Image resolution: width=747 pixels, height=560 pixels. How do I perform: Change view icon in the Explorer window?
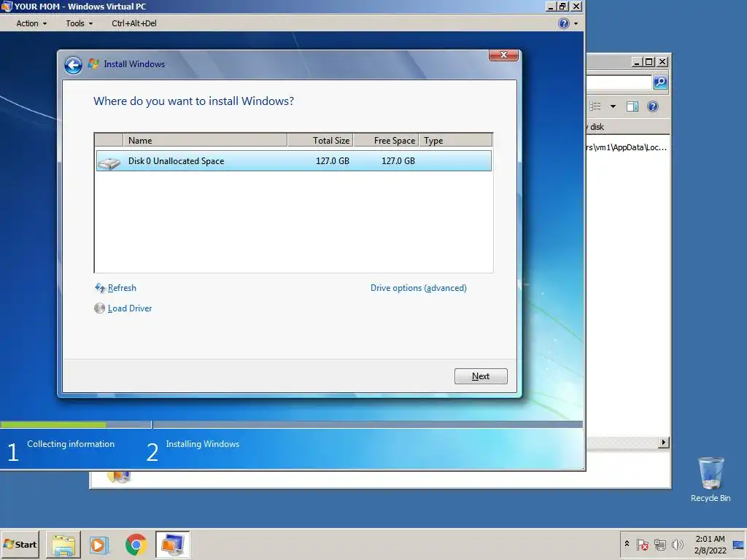point(595,106)
